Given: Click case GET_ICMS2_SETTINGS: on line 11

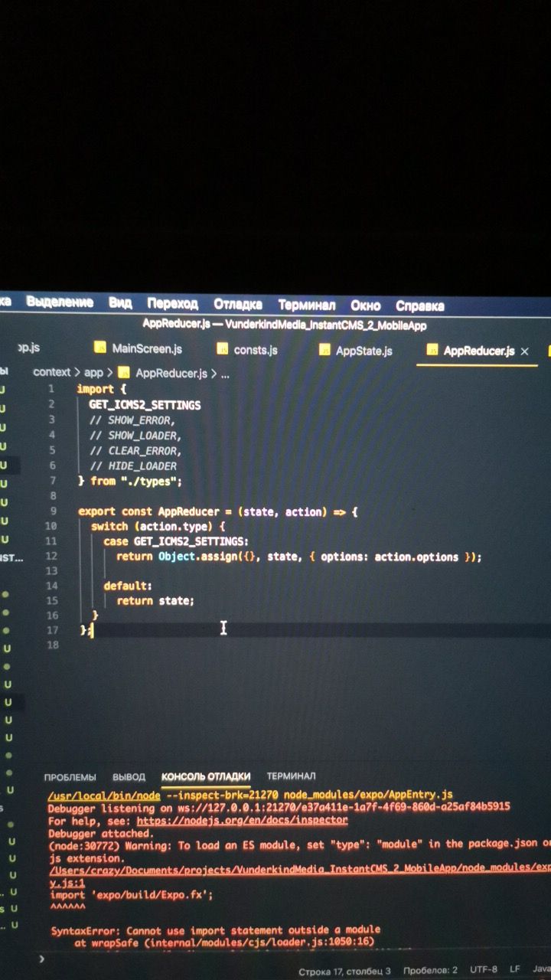Looking at the screenshot, I should coord(176,541).
